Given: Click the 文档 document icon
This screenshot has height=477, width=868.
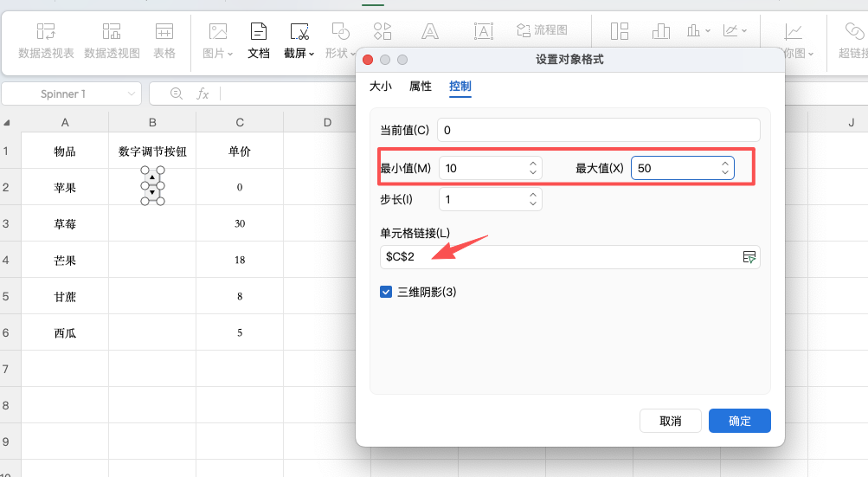Looking at the screenshot, I should point(259,33).
